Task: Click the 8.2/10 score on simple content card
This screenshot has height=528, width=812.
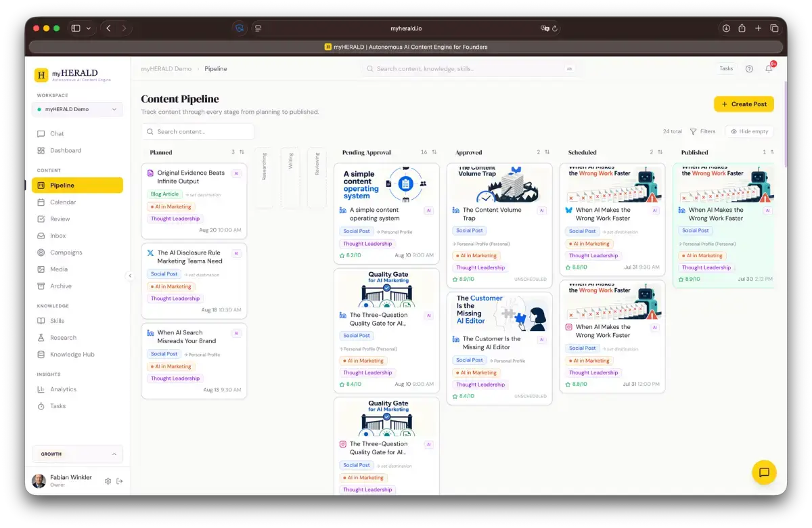Action: click(350, 255)
